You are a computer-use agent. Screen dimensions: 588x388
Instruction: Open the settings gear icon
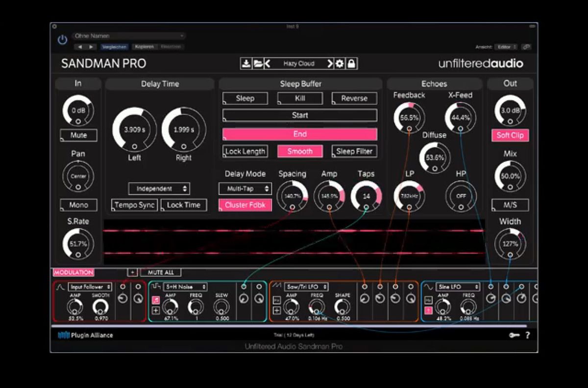pos(340,64)
